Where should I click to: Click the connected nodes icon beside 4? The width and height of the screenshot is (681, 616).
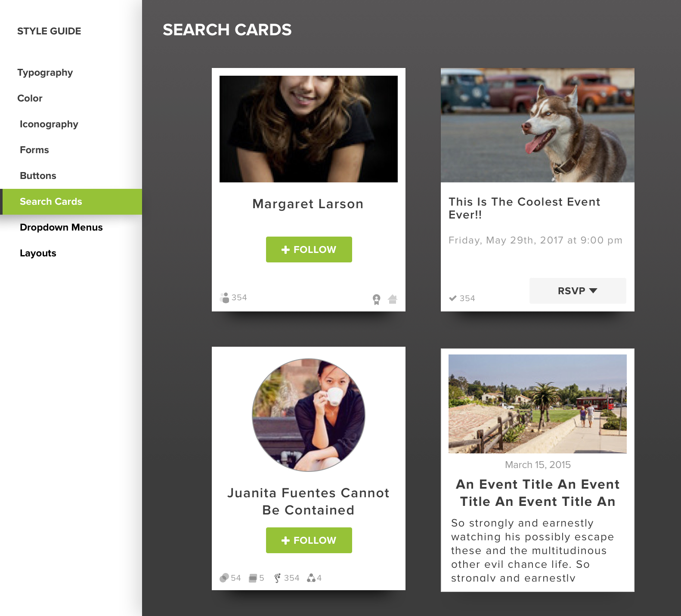click(311, 578)
